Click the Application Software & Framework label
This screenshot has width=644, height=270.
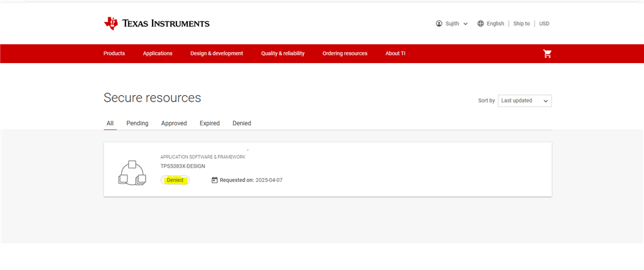tap(203, 157)
